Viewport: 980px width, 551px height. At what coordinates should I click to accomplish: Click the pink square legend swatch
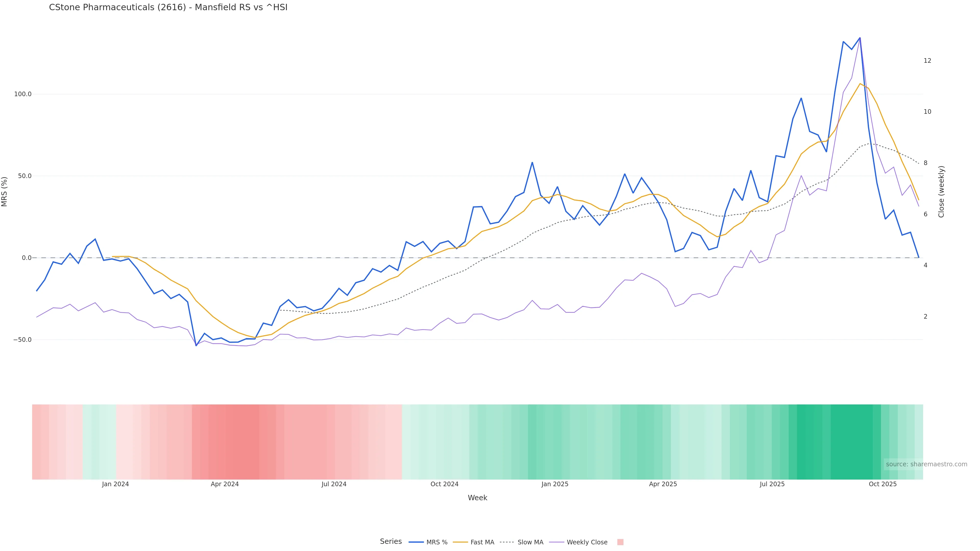[620, 542]
